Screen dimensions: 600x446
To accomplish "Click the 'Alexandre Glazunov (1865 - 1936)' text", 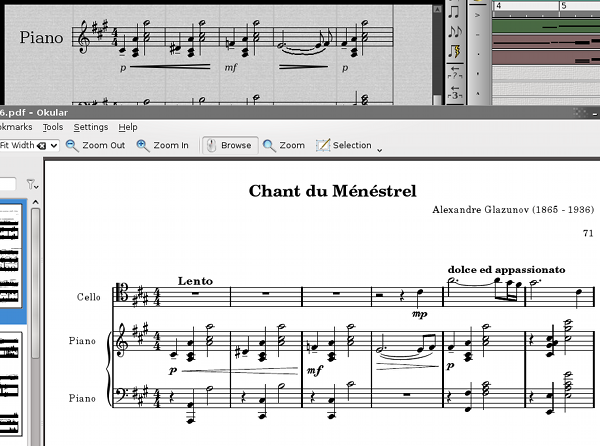I will click(513, 210).
